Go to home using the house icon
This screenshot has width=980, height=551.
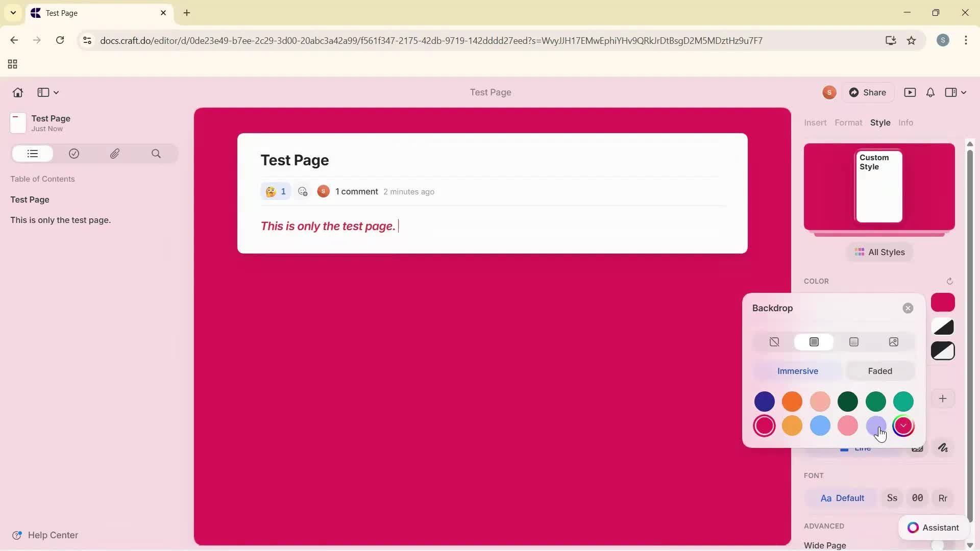coord(17,92)
